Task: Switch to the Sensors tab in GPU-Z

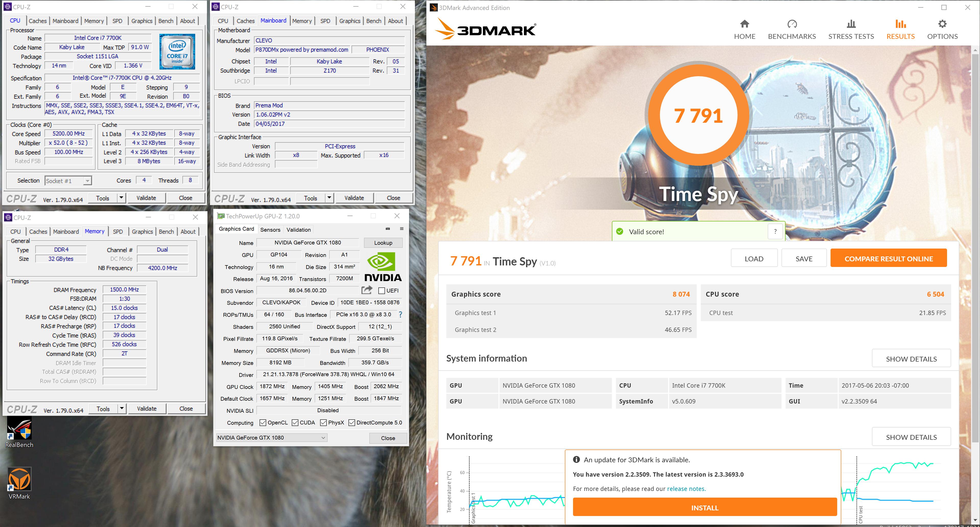Action: pyautogui.click(x=270, y=230)
